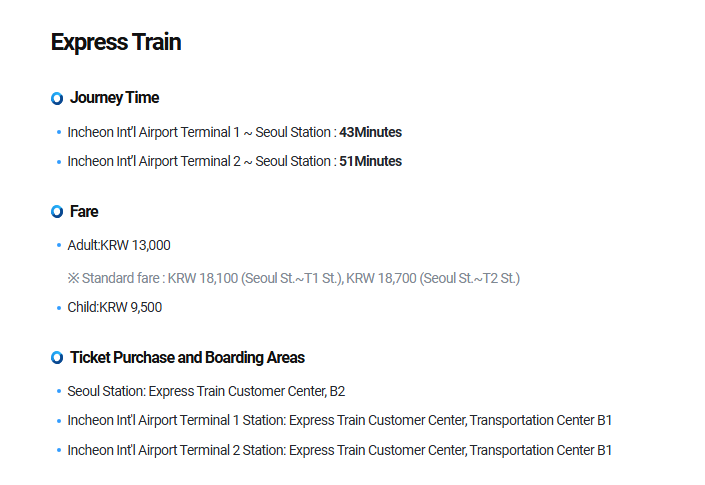The width and height of the screenshot is (705, 485).
Task: Click the circle icon beside Journey Time
Action: 57,98
